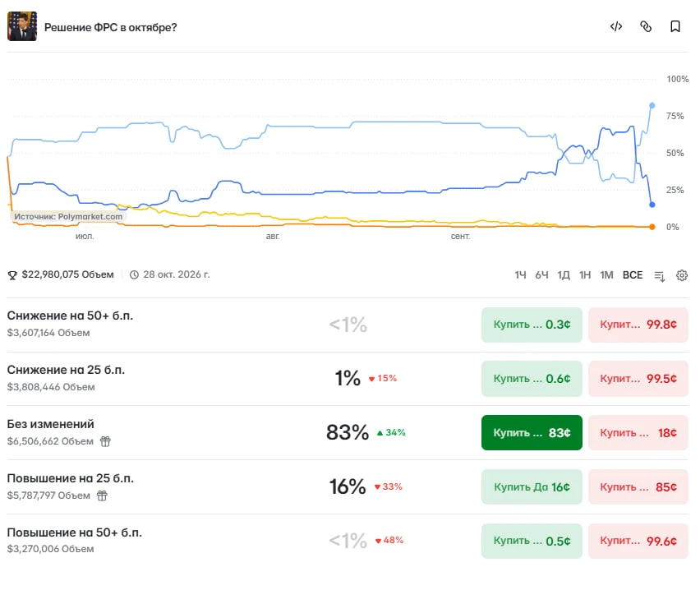Open the Повышение на 50+ б.п. outcome

click(x=75, y=532)
